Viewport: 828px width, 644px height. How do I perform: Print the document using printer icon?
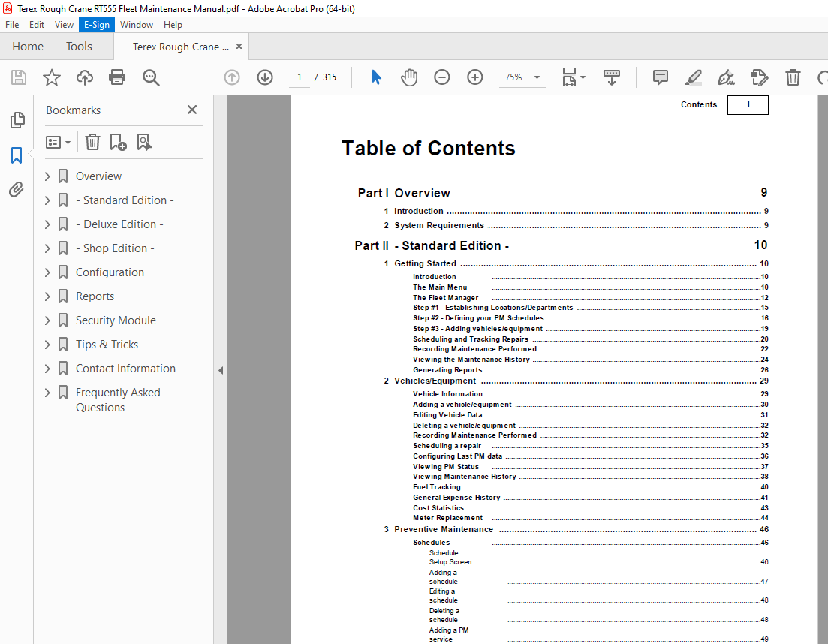tap(116, 77)
